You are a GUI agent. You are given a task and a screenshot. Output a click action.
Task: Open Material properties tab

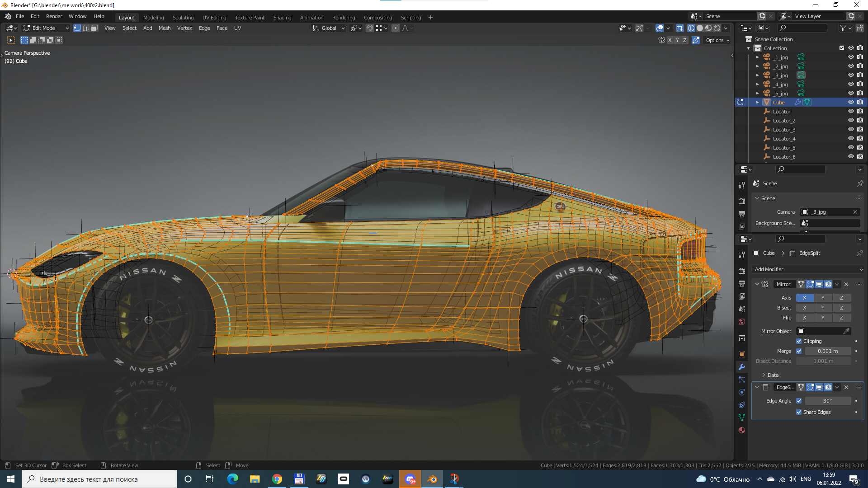pyautogui.click(x=741, y=430)
